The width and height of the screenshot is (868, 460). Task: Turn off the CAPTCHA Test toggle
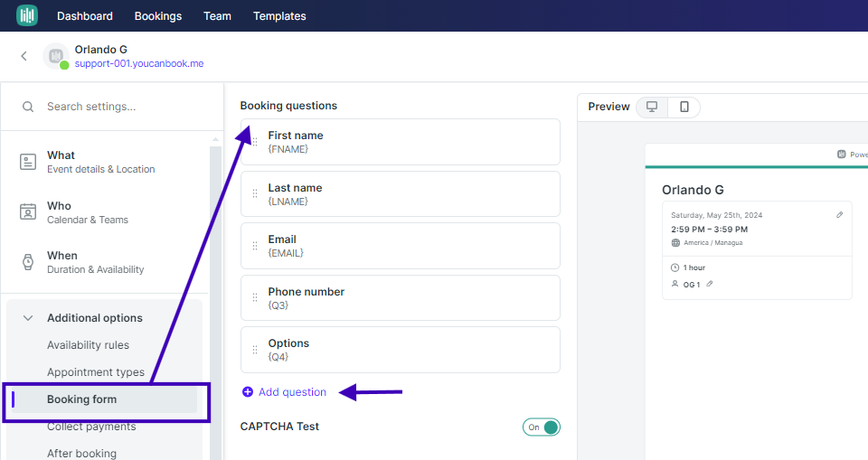pos(542,427)
